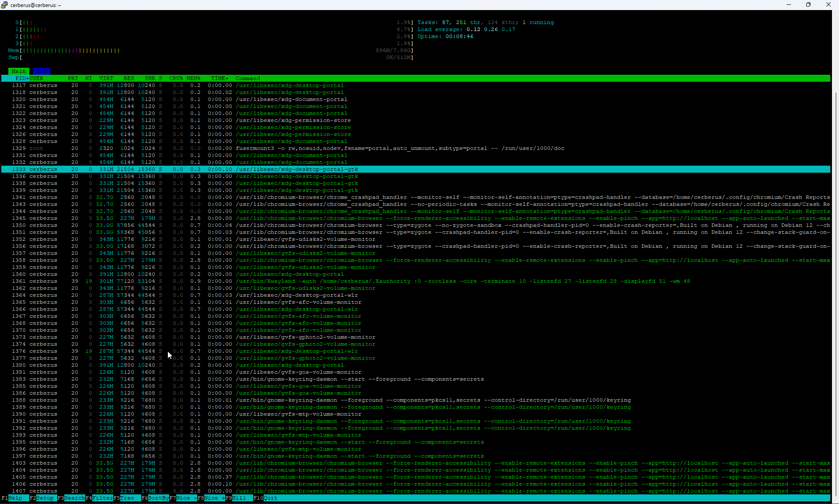
Task: Select gnome-keyring-daemon pkcs11 process PID 1388
Action: [x=415, y=400]
